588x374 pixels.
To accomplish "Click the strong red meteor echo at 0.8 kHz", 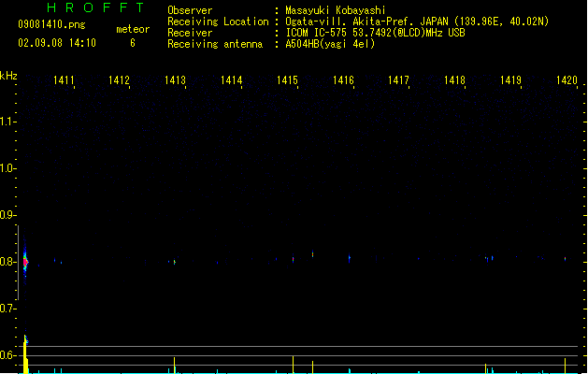I will pyautogui.click(x=25, y=261).
